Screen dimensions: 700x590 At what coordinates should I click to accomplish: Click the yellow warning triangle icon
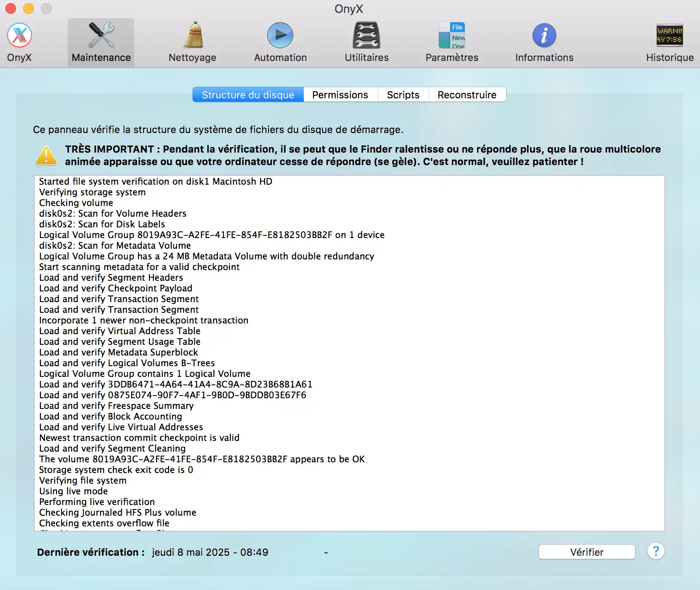[46, 156]
